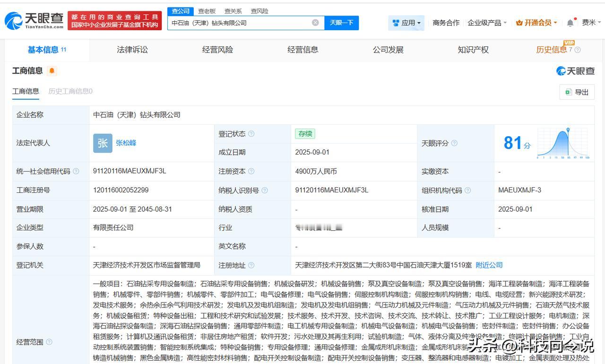Click the help icon next to 天眼评分
Image resolution: width=605 pixels, height=364 pixels.
pos(454,143)
